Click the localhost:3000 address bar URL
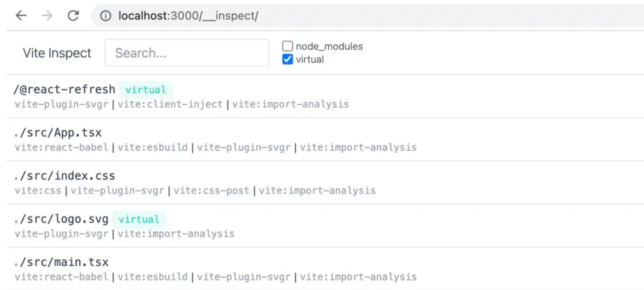This screenshot has width=644, height=290. [188, 16]
